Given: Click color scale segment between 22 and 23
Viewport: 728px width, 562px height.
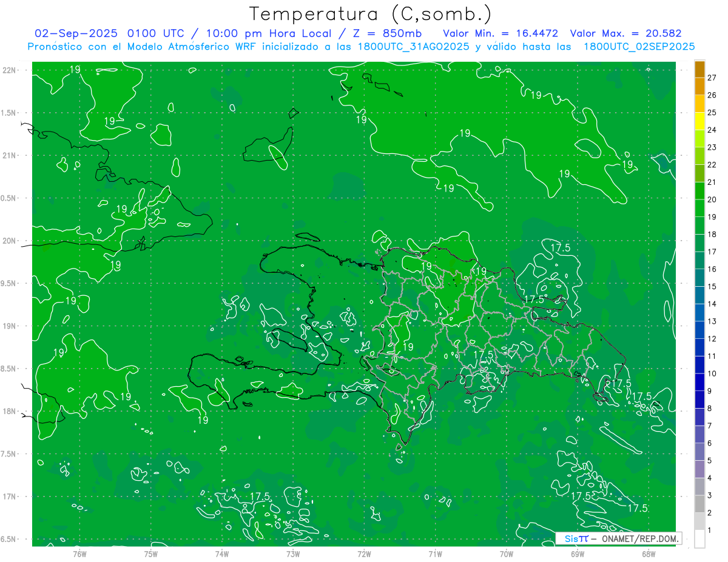Looking at the screenshot, I should 700,156.
